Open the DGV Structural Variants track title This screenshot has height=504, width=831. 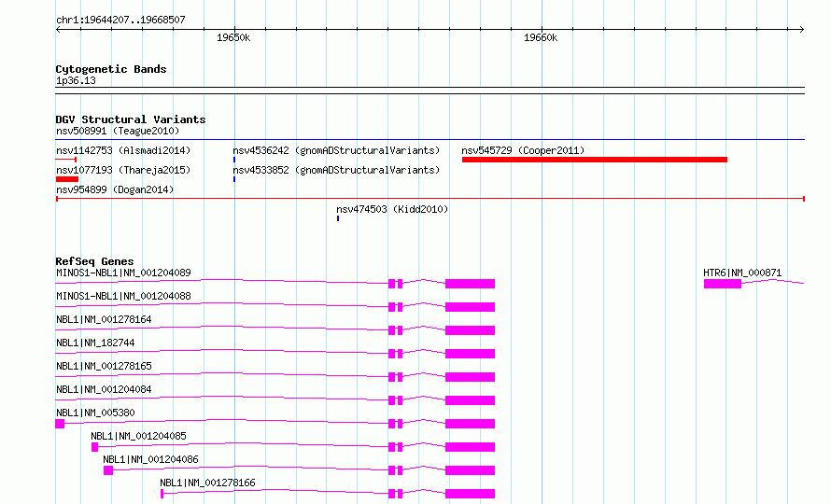(131, 119)
